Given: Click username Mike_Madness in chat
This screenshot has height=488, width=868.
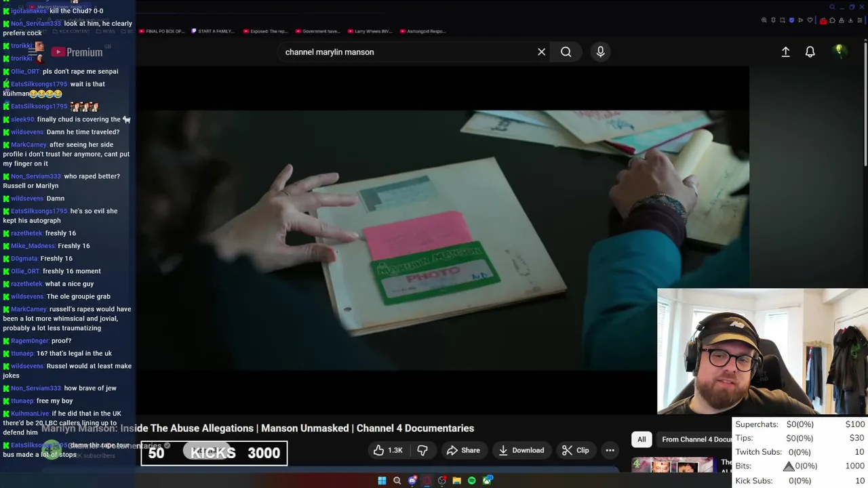Looking at the screenshot, I should (x=33, y=246).
